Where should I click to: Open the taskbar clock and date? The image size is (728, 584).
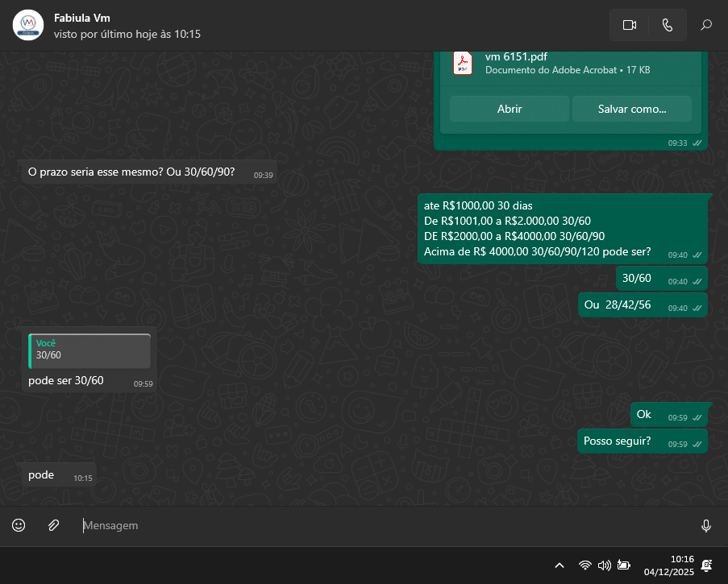[669, 565]
